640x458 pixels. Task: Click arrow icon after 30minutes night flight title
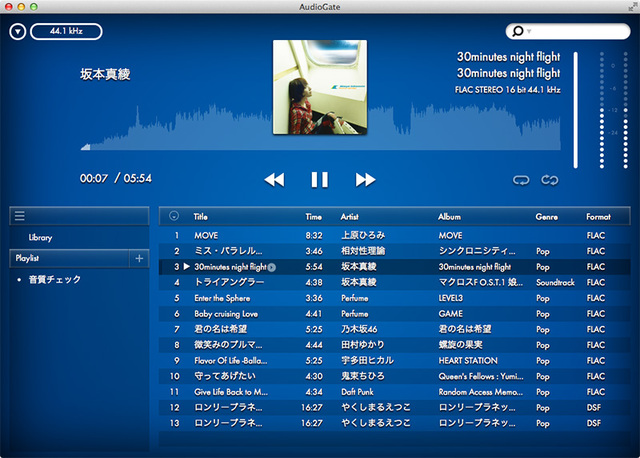click(272, 267)
